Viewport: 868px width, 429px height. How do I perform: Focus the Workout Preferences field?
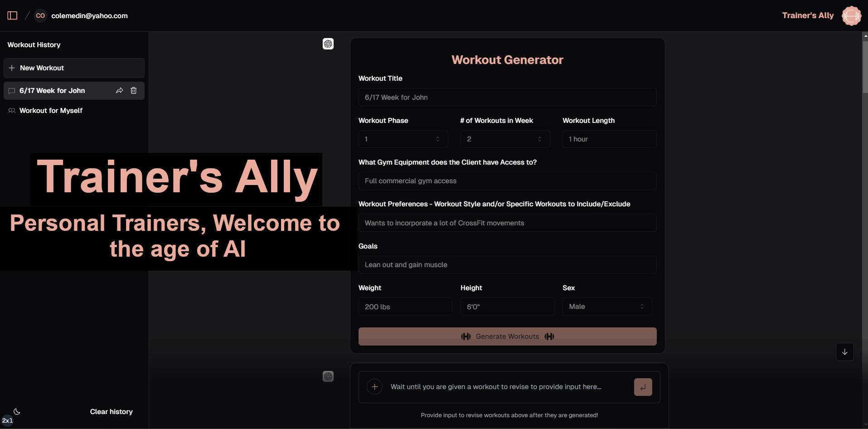[x=507, y=223]
